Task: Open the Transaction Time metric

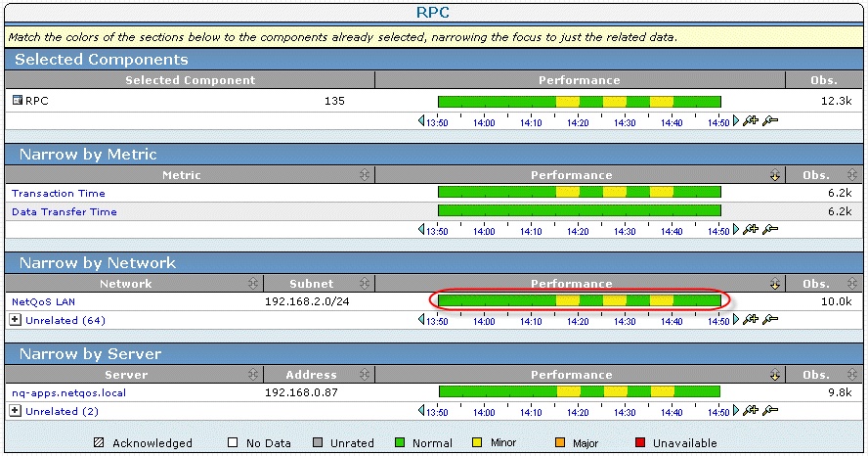Action: (59, 194)
